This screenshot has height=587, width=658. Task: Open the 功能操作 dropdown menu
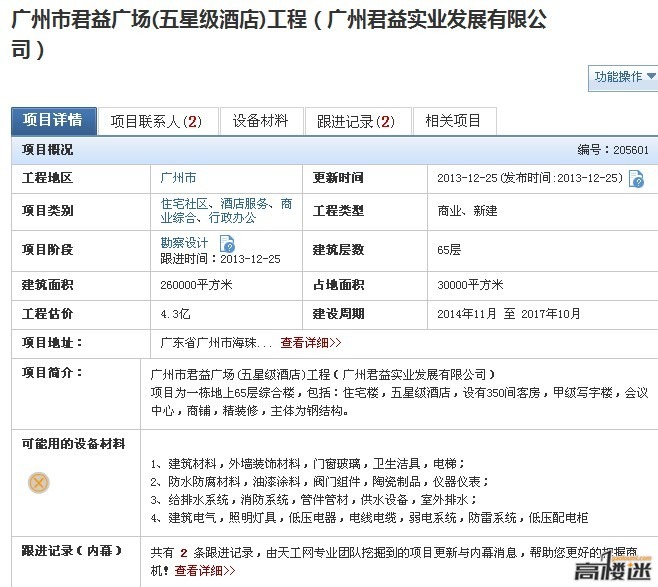pyautogui.click(x=623, y=78)
